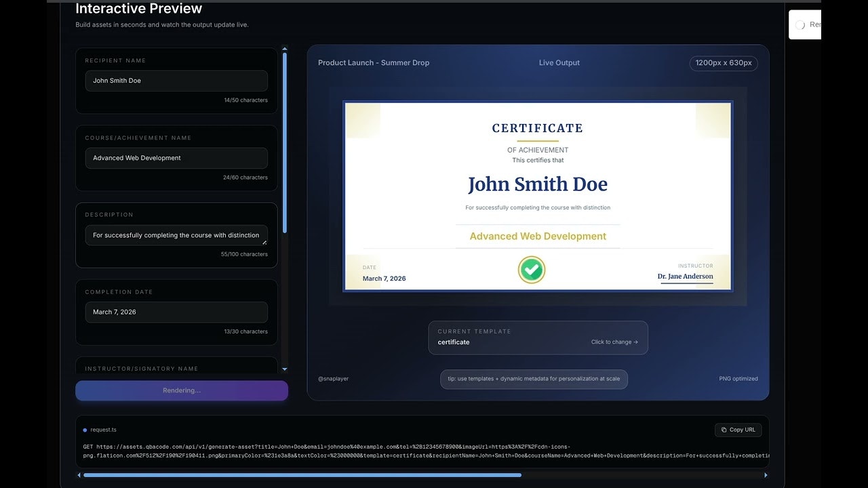
Task: Click the green checkmark seal on certificate
Action: tap(532, 270)
